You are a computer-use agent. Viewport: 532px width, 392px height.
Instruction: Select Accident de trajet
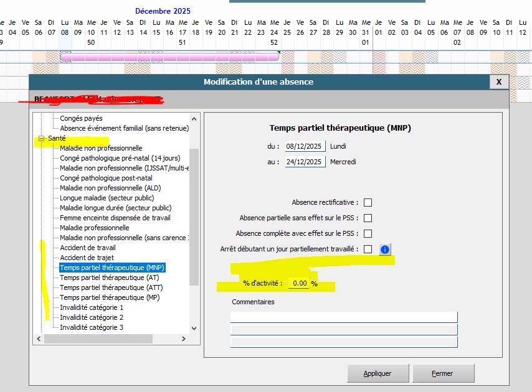coord(87,258)
